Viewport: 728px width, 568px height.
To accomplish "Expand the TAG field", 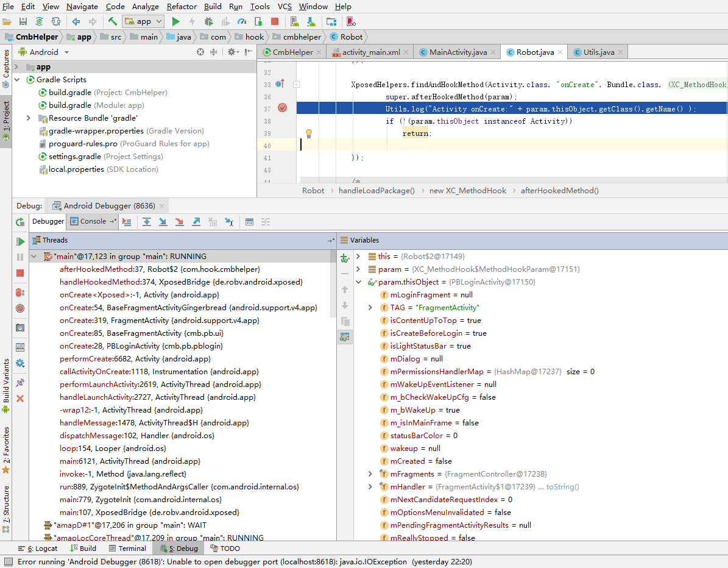I will tap(370, 307).
